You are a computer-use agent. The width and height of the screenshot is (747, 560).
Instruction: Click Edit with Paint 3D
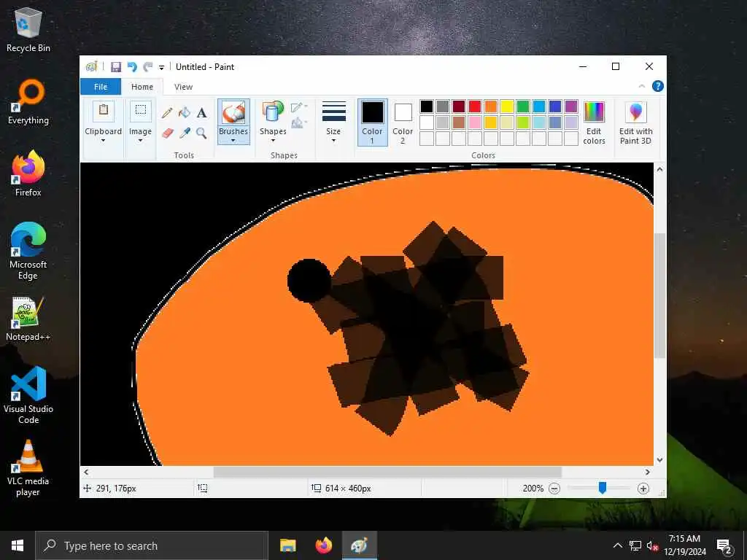(x=635, y=122)
